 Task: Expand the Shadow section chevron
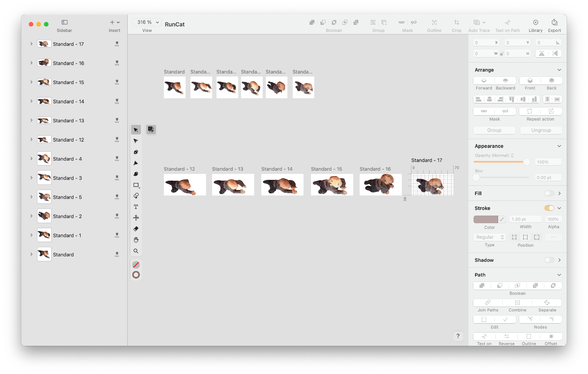(x=559, y=260)
